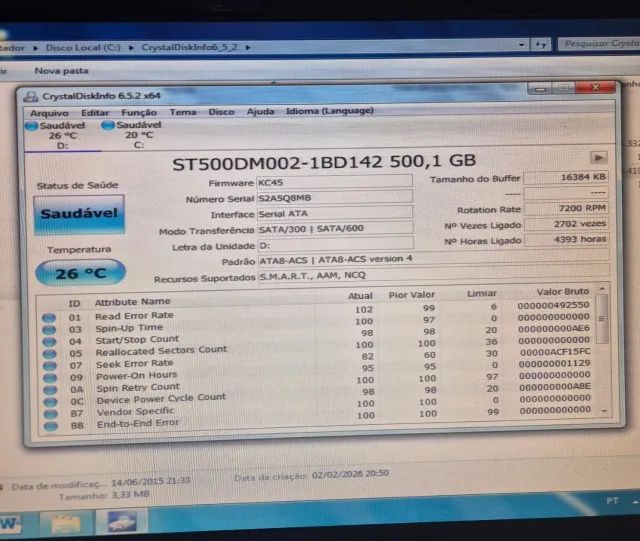The width and height of the screenshot is (640, 541).
Task: Click the Limiar column header
Action: (482, 293)
